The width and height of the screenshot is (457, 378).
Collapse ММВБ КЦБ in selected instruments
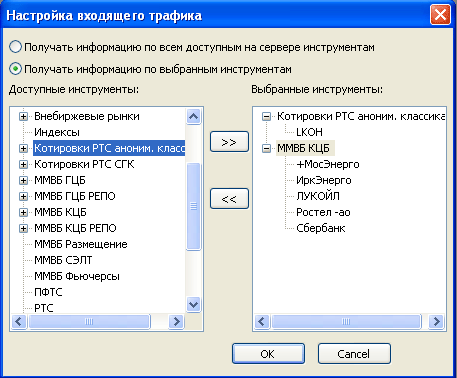(x=266, y=148)
